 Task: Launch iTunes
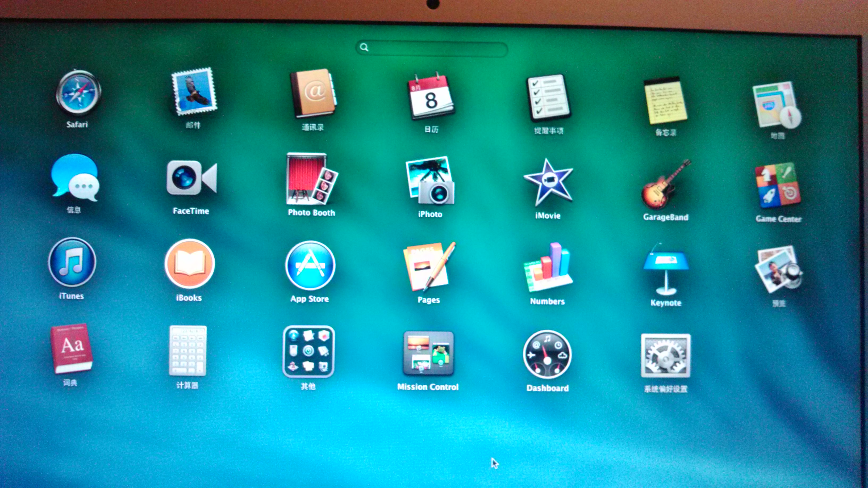point(72,262)
